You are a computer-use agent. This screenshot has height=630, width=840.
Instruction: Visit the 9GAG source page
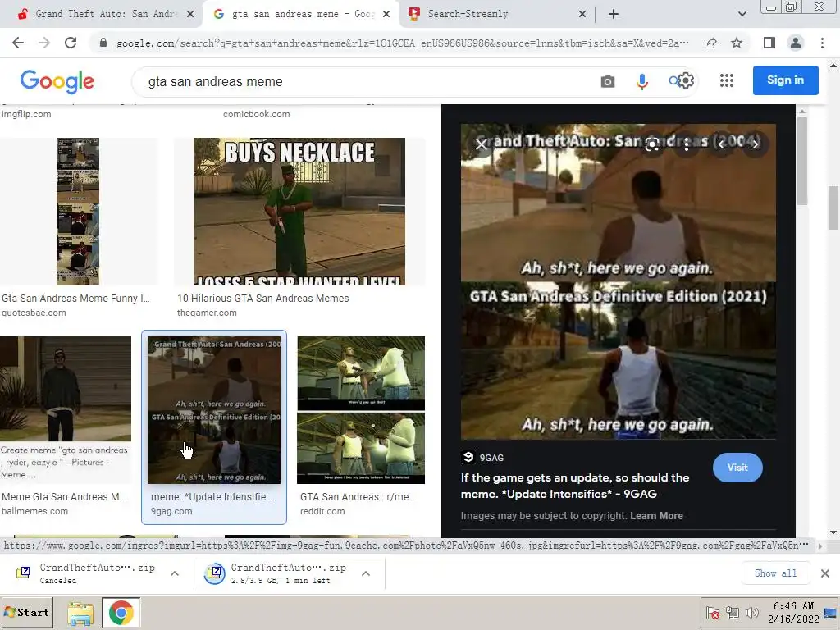point(737,467)
